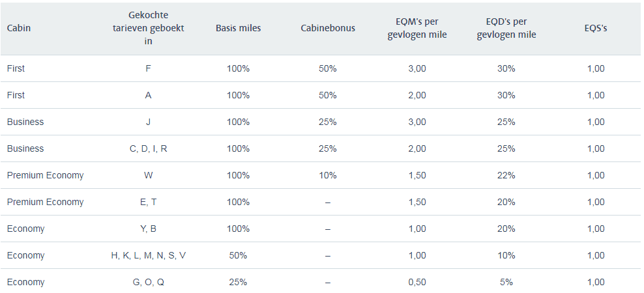Select fare class A in the First row

(x=149, y=95)
